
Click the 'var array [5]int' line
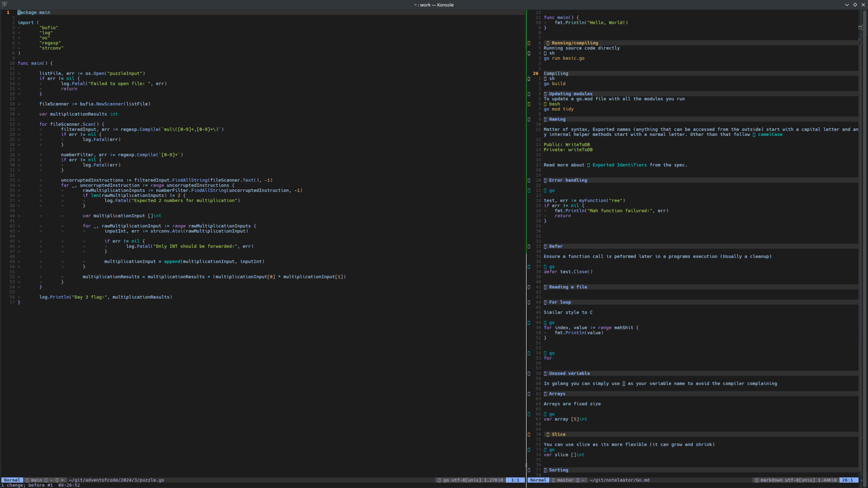click(565, 419)
